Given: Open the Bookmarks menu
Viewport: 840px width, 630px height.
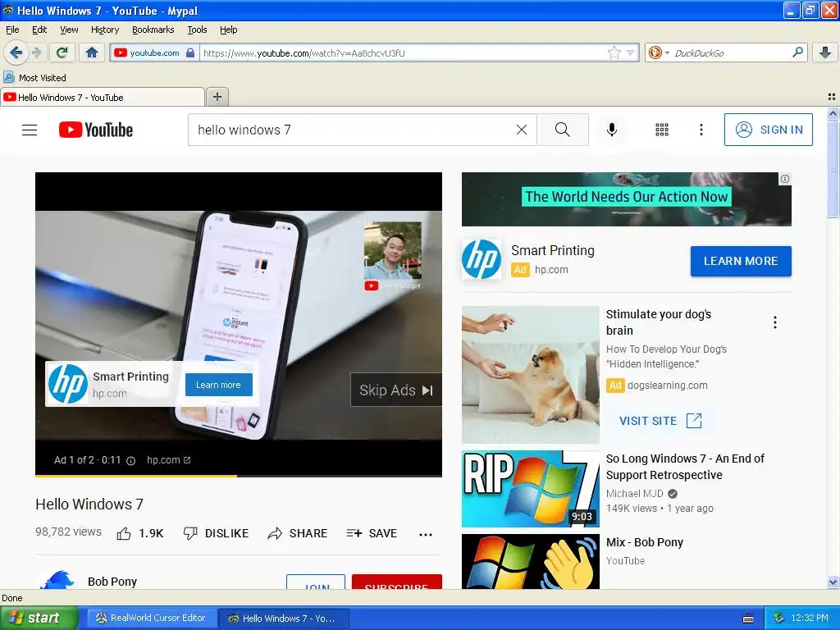Looking at the screenshot, I should 153,30.
